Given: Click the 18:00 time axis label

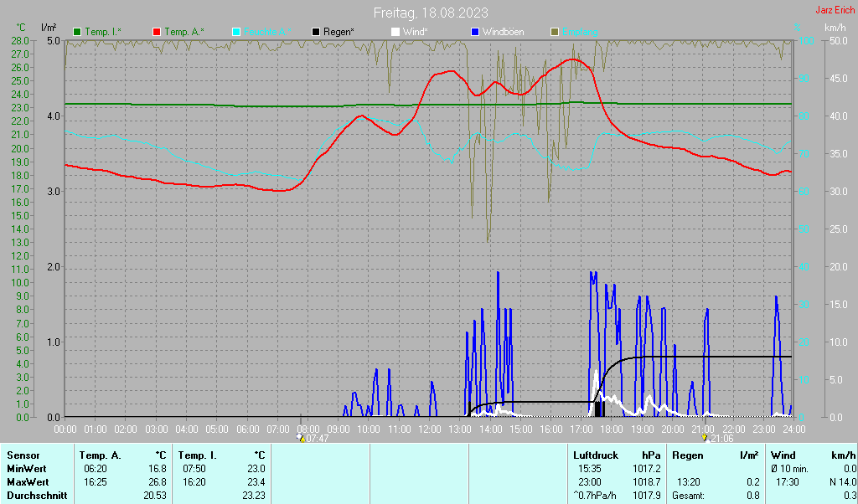Looking at the screenshot, I should 612,429.
